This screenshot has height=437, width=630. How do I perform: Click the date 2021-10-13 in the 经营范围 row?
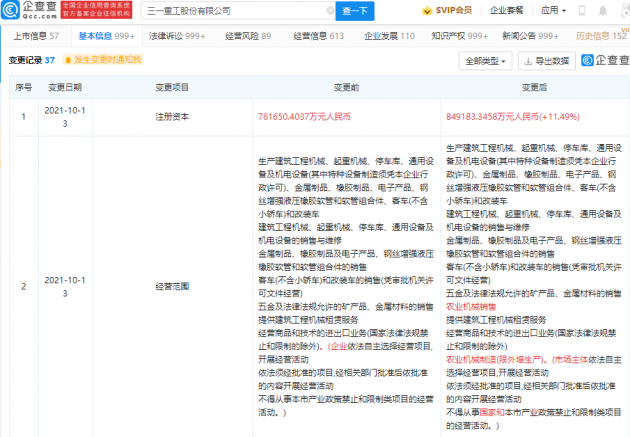[x=65, y=287]
